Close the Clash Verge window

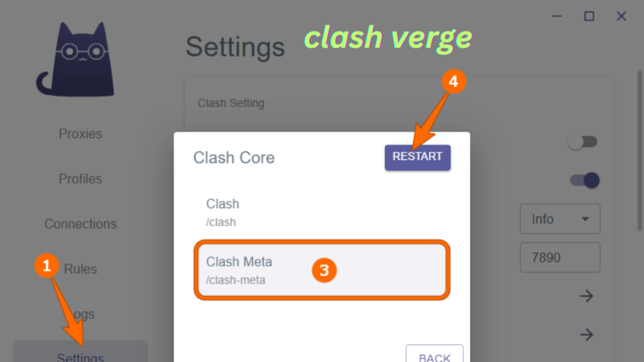621,16
